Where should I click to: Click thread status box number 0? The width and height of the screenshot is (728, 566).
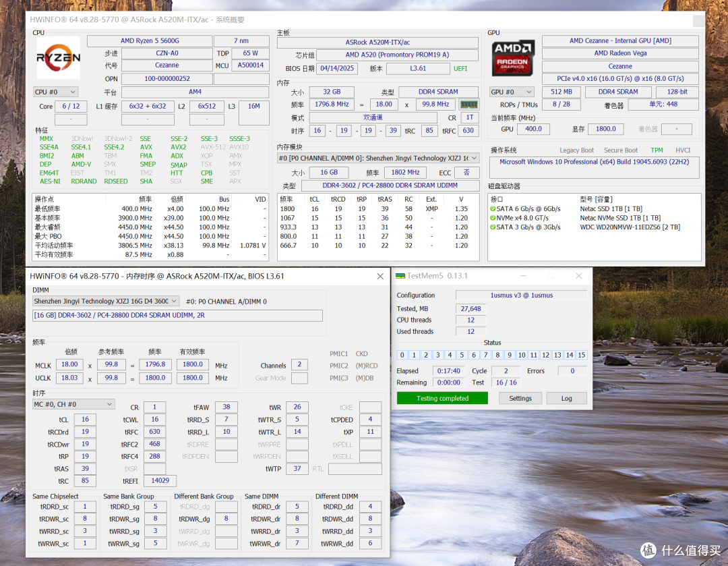pos(402,355)
